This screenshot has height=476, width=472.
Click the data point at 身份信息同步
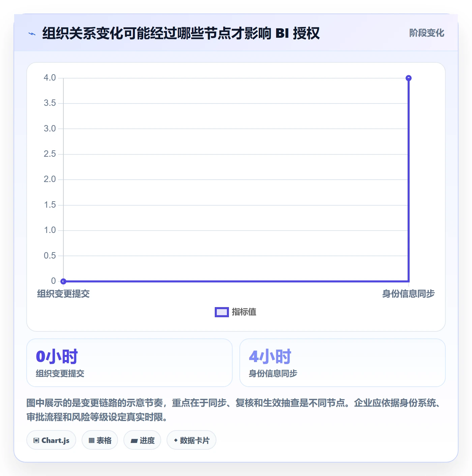click(x=409, y=78)
